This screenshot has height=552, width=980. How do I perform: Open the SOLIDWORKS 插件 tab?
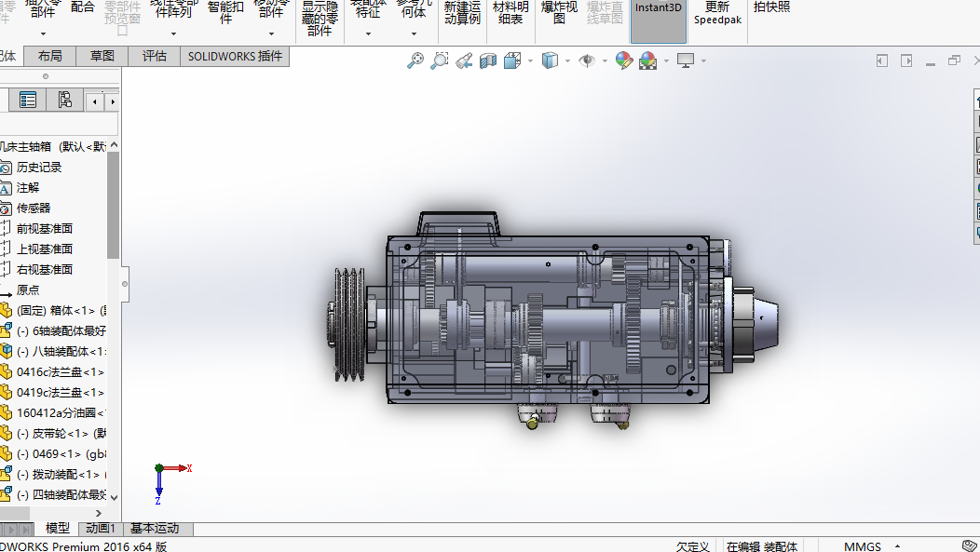tap(235, 56)
